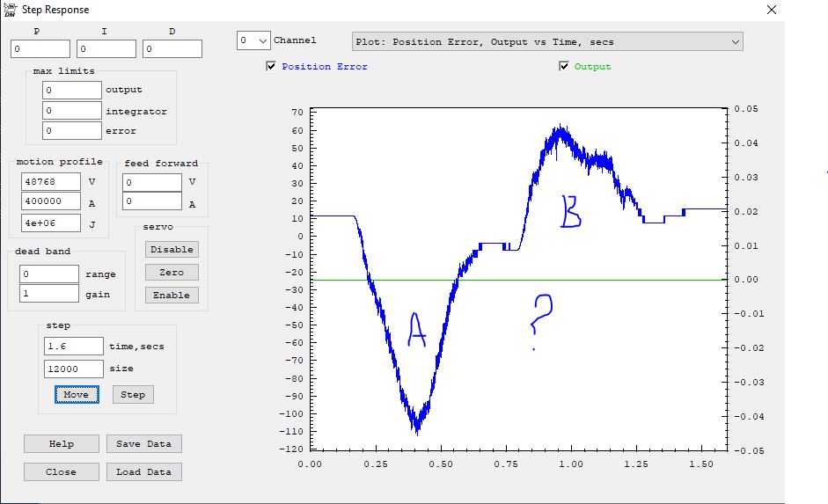Select the max limits output field
The image size is (828, 504).
pyautogui.click(x=72, y=90)
